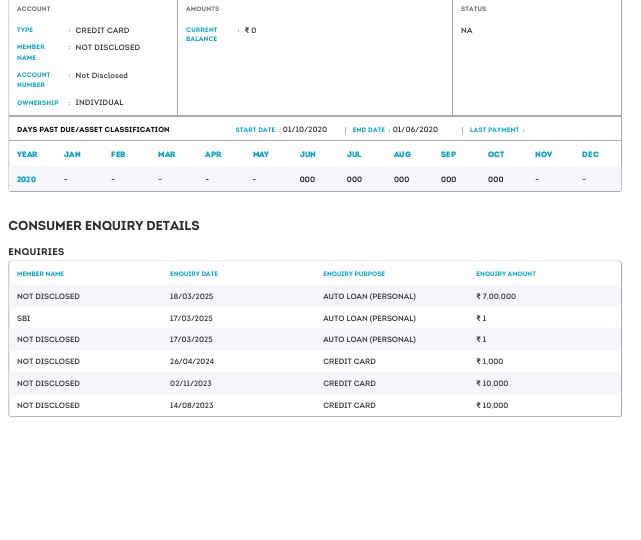This screenshot has height=540, width=641.
Task: Click the ₹ 1,000 credit card enquiry amount
Action: (490, 362)
